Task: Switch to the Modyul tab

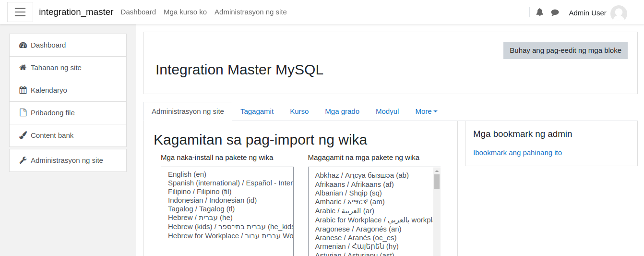Action: [387, 111]
